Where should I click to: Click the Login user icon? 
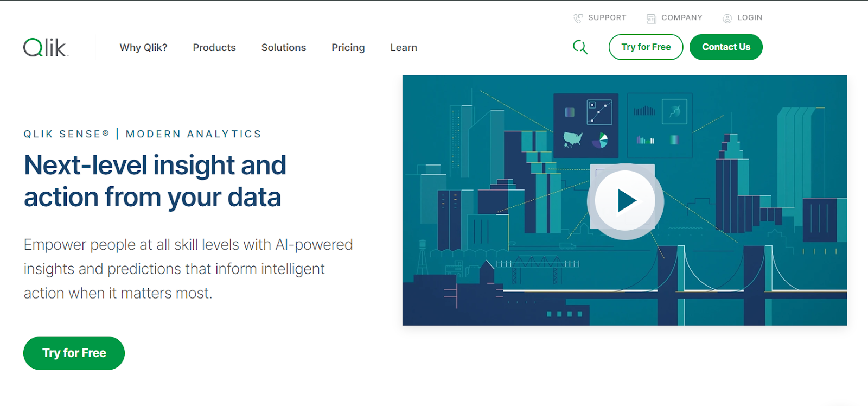point(727,18)
